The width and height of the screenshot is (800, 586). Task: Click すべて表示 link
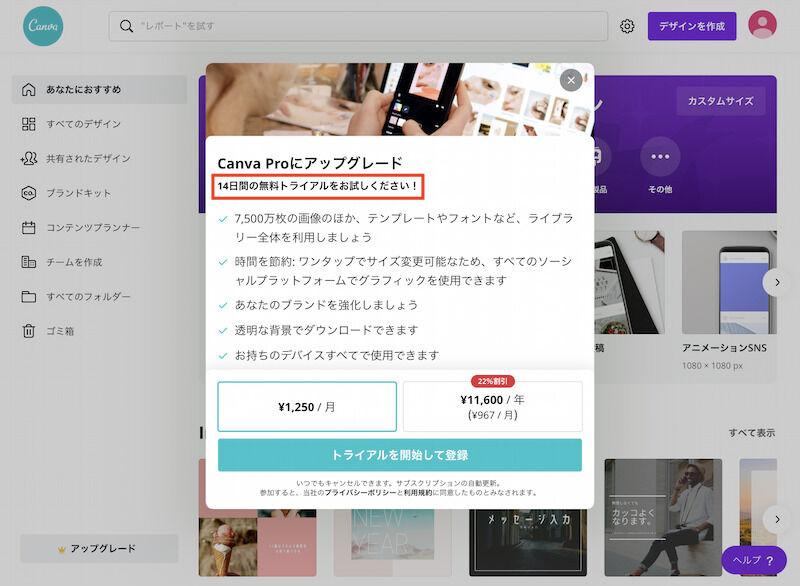(752, 433)
